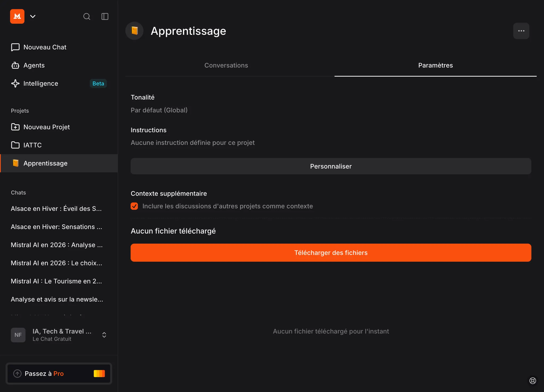
Task: Switch to the Conversations tab
Action: (226, 65)
